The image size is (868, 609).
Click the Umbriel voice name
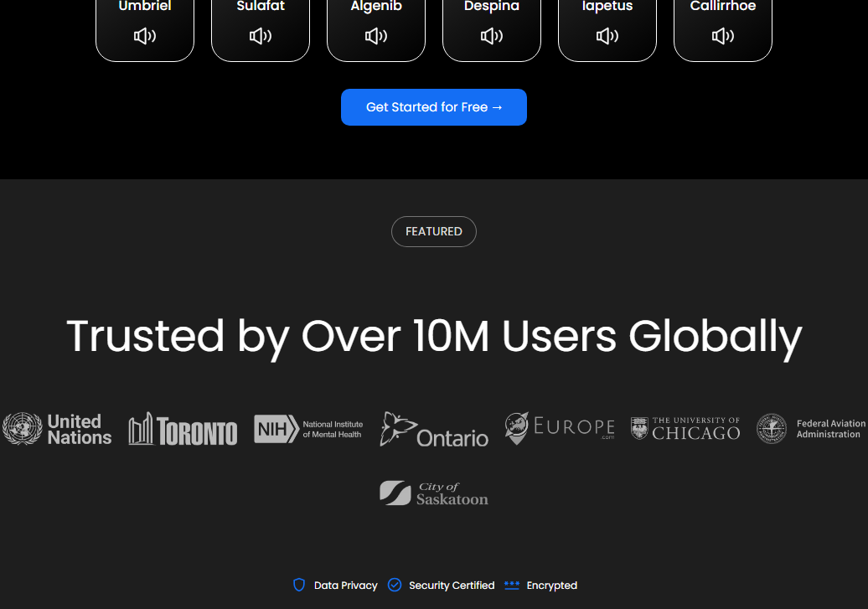[145, 6]
